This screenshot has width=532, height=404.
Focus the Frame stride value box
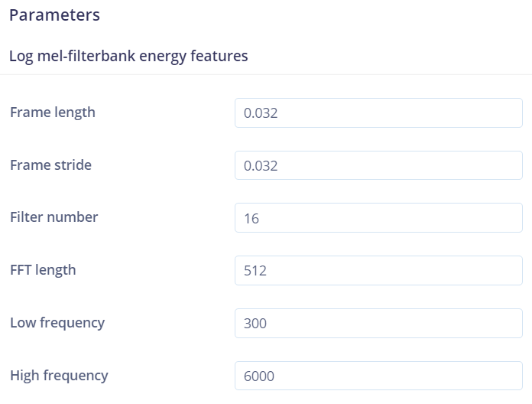point(378,165)
